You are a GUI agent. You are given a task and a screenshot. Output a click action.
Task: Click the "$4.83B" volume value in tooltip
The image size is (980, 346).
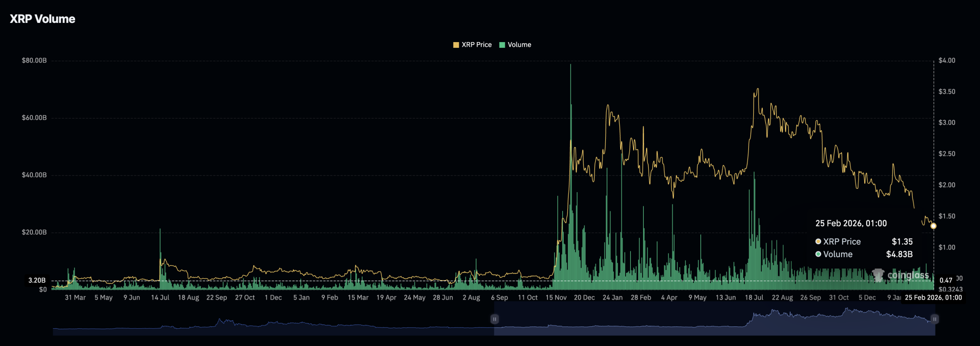899,254
